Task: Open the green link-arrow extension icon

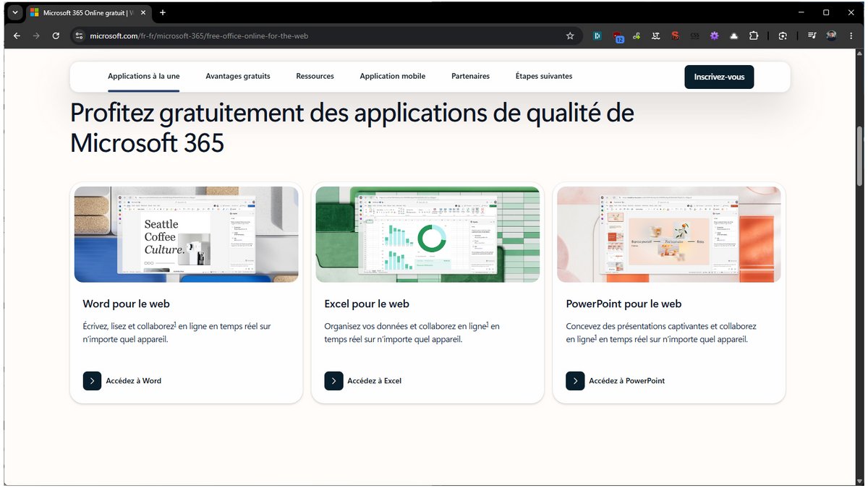Action: [637, 35]
